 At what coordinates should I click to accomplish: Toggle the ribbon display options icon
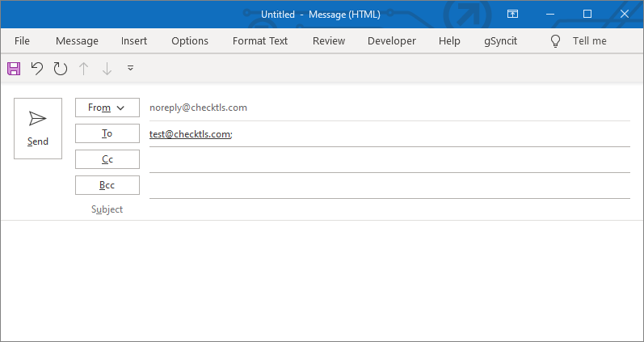click(x=512, y=14)
